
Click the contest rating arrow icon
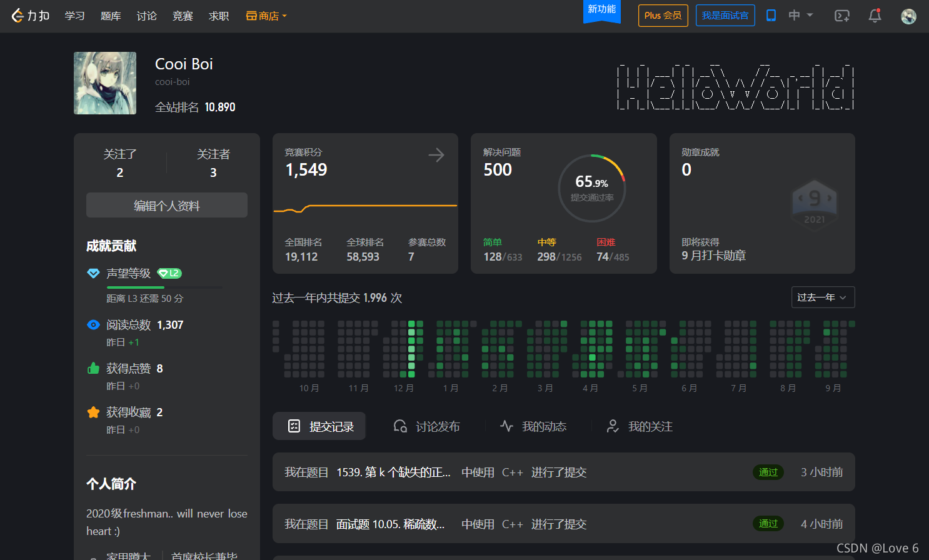(436, 155)
